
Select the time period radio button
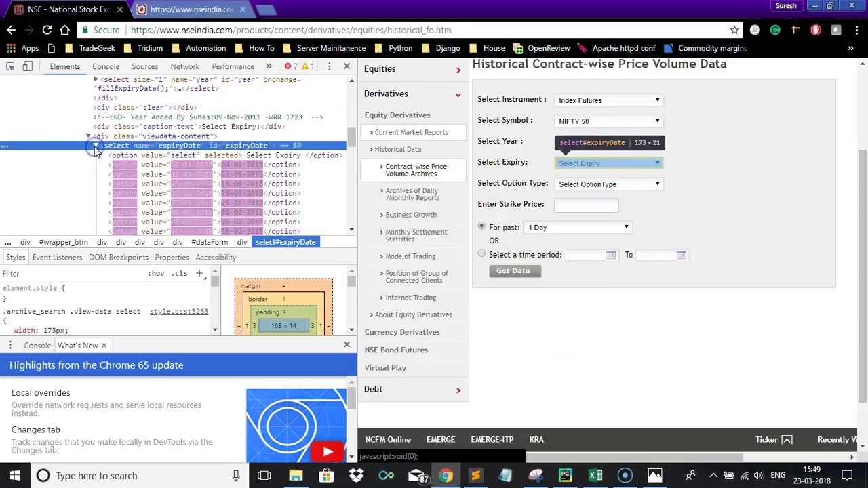click(481, 253)
